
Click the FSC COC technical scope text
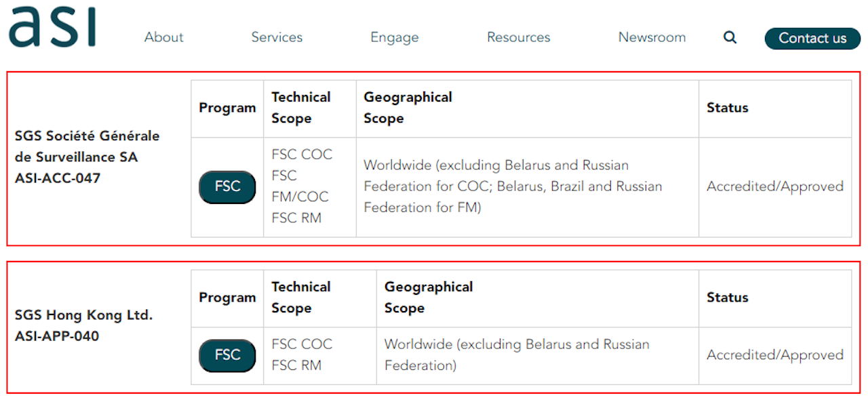[302, 155]
